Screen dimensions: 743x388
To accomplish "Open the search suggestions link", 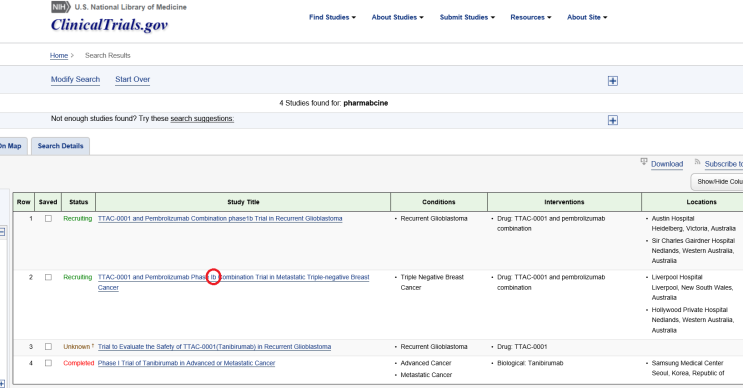I will coord(202,118).
